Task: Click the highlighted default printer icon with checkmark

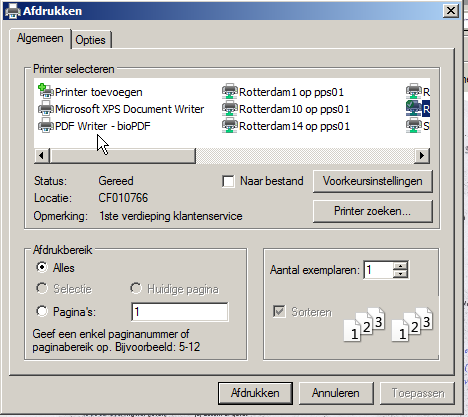Action: 414,109
